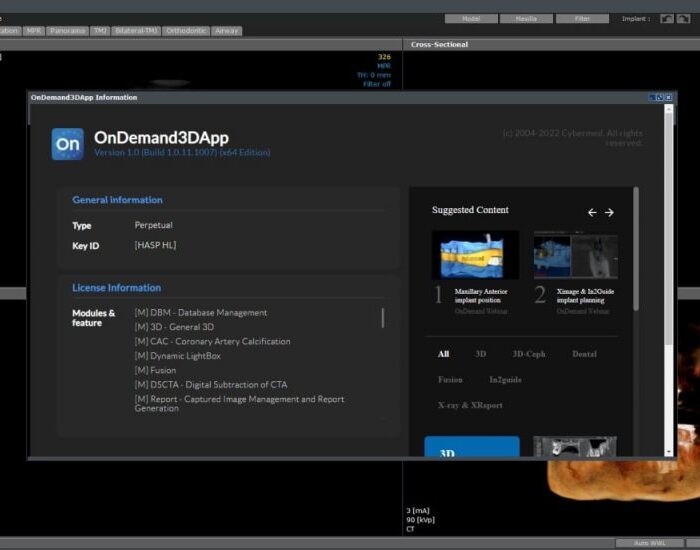Click the implant undo arrow icon

(667, 19)
